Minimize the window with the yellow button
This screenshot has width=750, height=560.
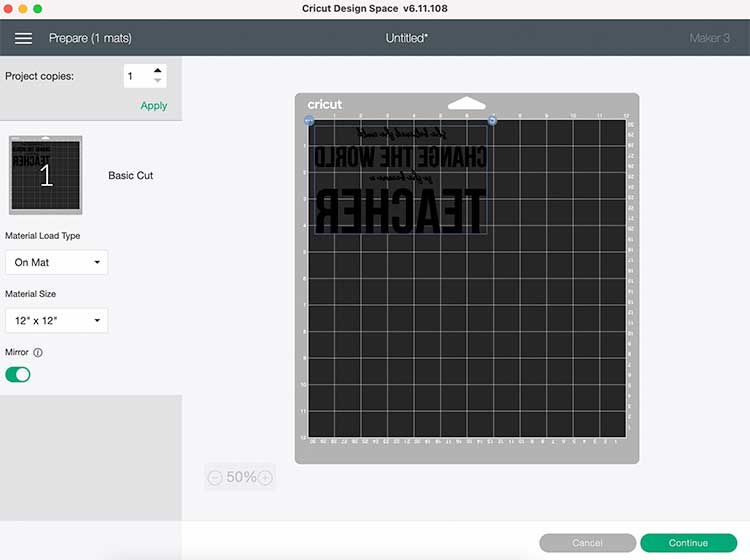click(x=22, y=9)
